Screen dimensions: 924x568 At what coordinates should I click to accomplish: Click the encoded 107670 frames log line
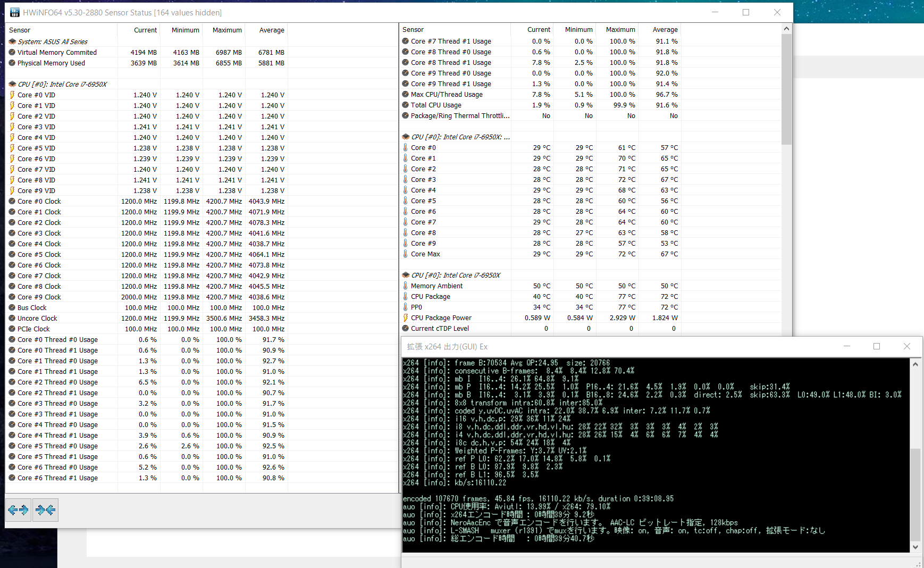pos(538,498)
